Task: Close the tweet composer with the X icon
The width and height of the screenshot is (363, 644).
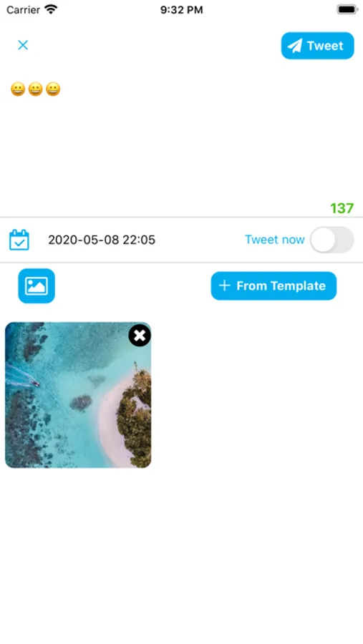Action: click(23, 45)
